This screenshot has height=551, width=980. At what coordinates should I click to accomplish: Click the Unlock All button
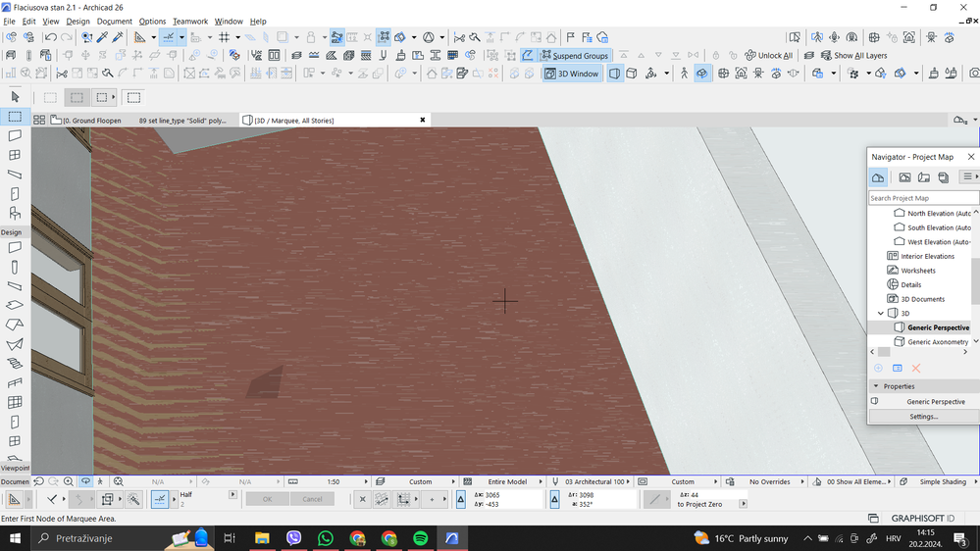(768, 56)
